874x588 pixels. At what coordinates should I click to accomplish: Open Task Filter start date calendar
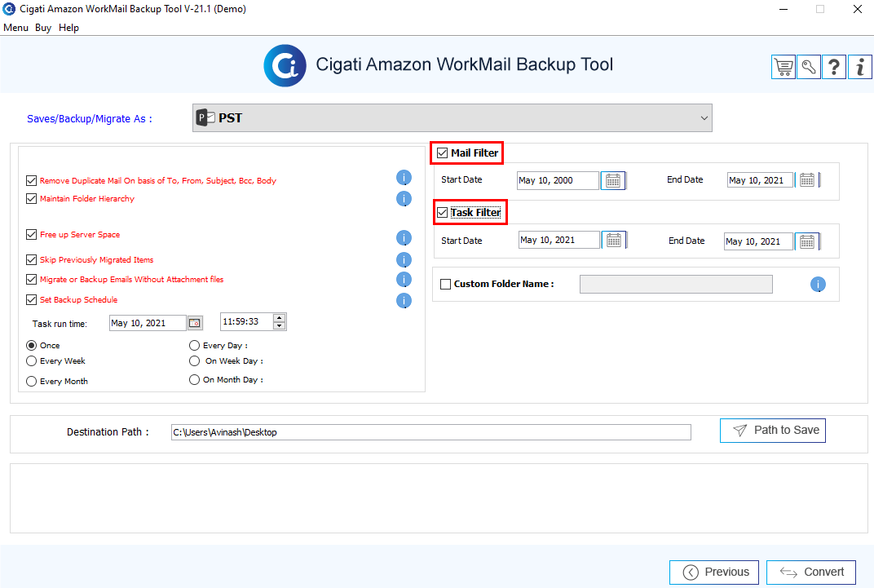[614, 241]
